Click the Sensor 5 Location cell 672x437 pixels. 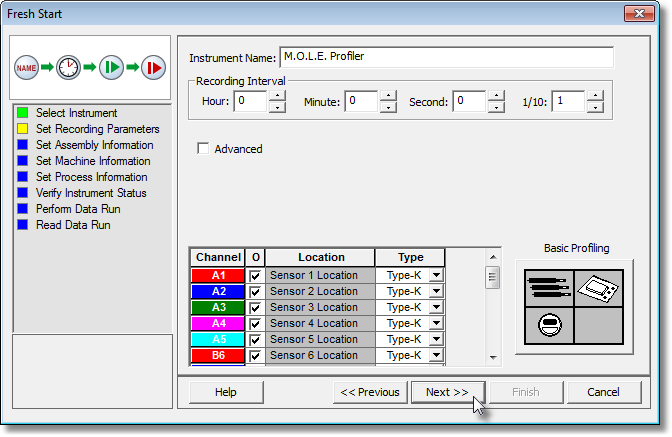click(x=320, y=339)
